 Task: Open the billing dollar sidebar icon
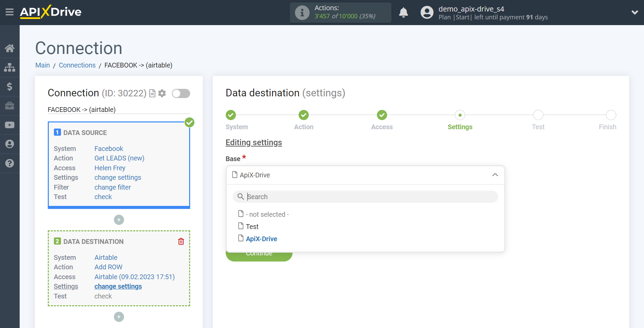pyautogui.click(x=9, y=86)
